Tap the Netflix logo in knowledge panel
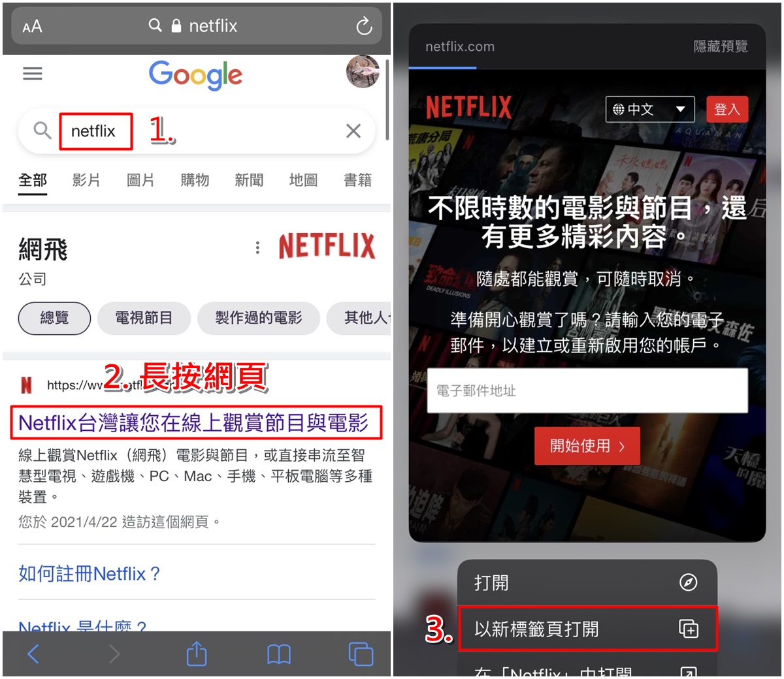 [327, 246]
